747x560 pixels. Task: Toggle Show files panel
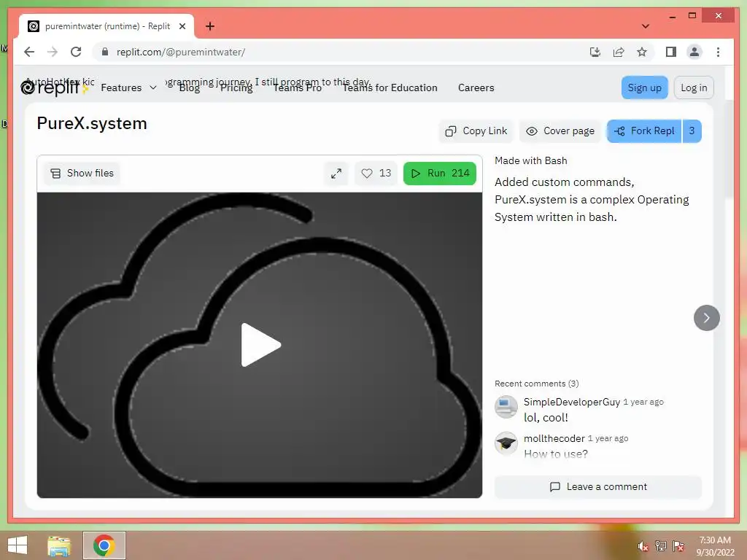click(x=82, y=174)
